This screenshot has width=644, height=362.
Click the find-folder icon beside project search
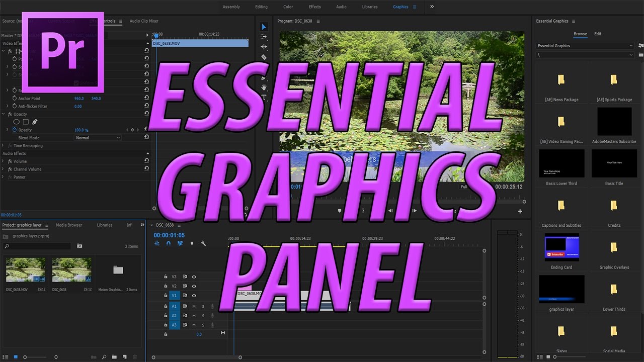pyautogui.click(x=79, y=246)
